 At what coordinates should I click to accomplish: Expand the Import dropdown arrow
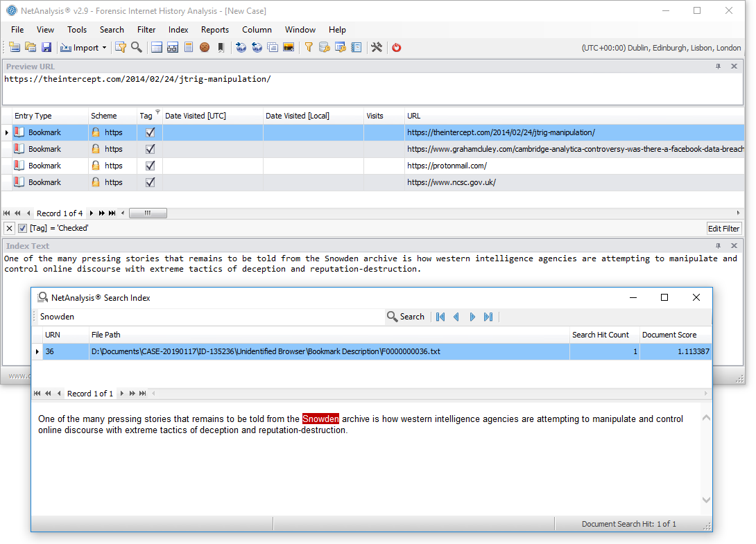point(104,48)
